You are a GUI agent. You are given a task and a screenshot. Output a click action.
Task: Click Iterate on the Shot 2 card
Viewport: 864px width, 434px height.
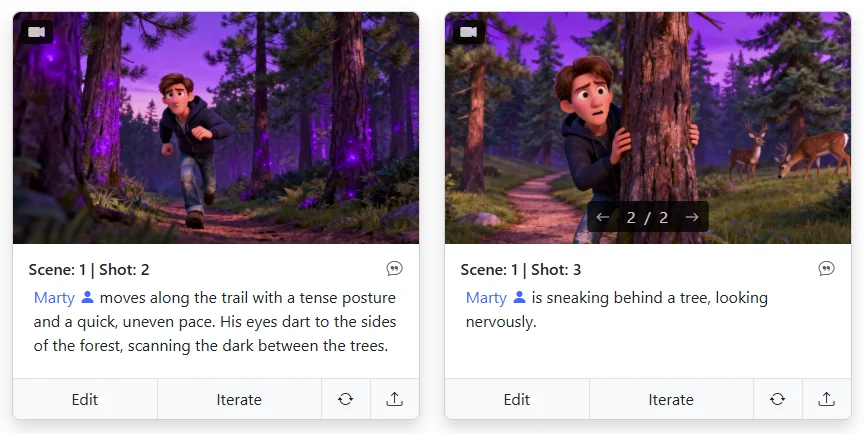point(239,399)
